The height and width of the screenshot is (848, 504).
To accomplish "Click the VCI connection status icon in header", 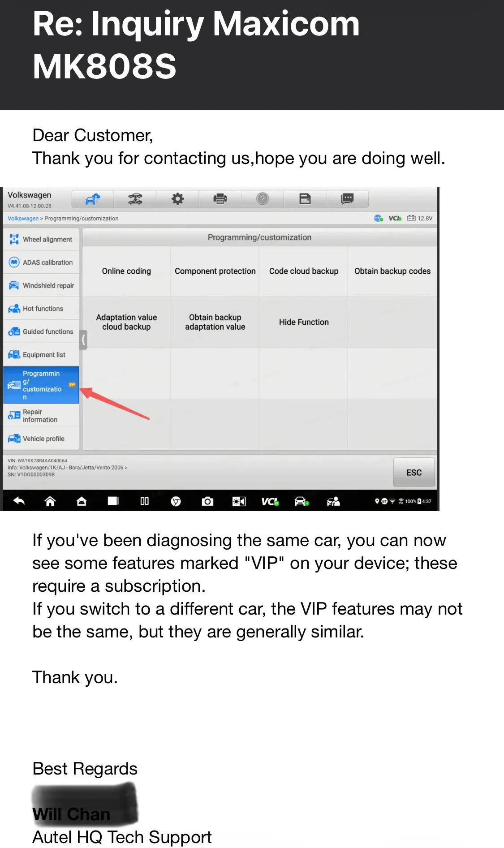I will [x=395, y=218].
